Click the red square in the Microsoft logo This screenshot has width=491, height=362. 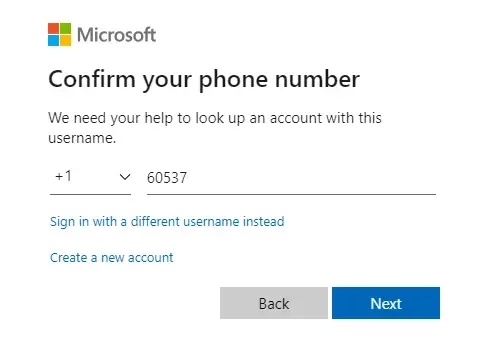click(x=53, y=28)
